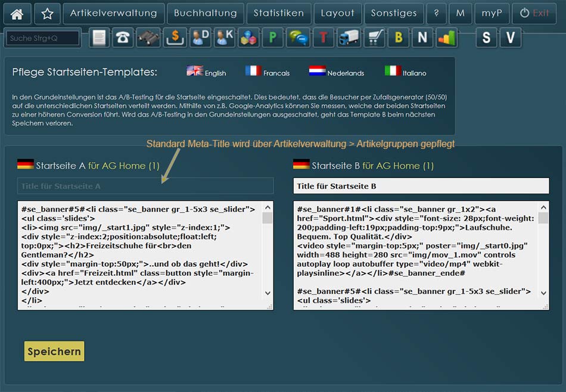566x392 pixels.
Task: Go to the Home icon
Action: (17, 13)
